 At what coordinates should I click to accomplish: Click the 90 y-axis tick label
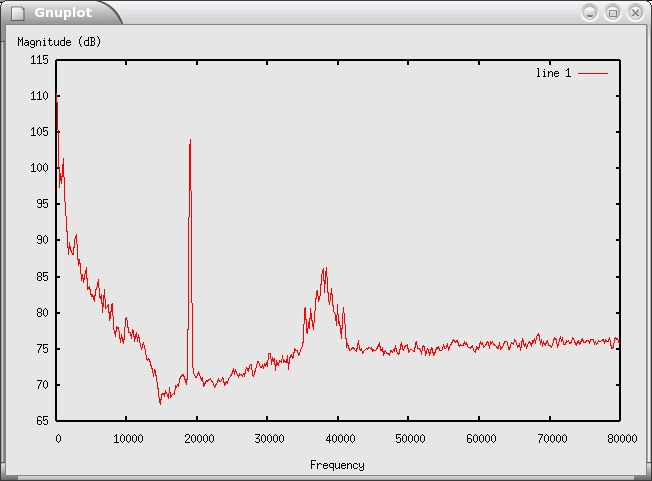[x=42, y=240]
